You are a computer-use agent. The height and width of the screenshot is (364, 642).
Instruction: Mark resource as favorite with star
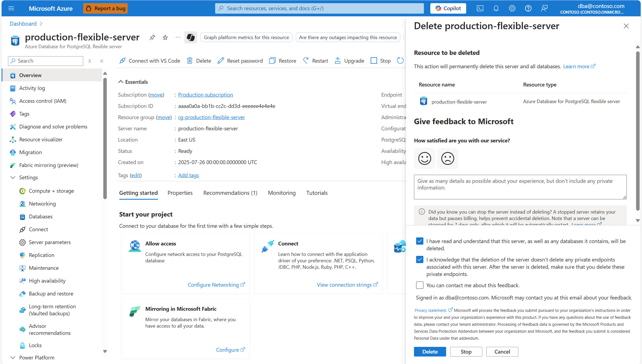point(165,37)
